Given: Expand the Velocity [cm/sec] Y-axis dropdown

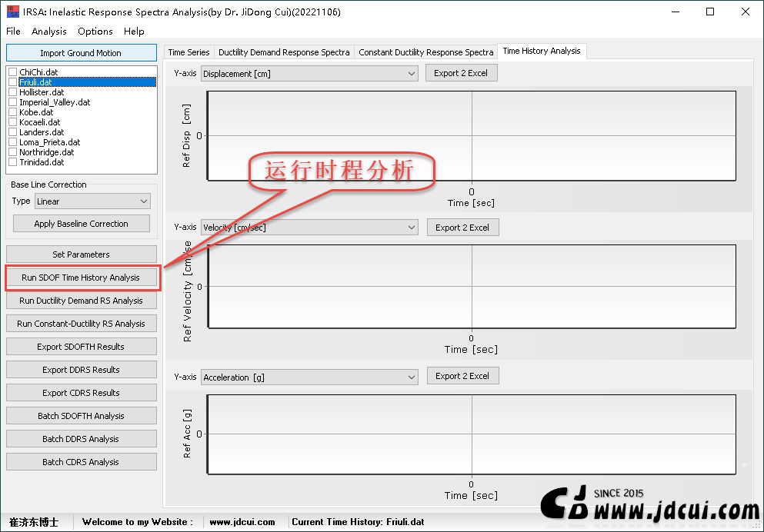Looking at the screenshot, I should point(309,228).
